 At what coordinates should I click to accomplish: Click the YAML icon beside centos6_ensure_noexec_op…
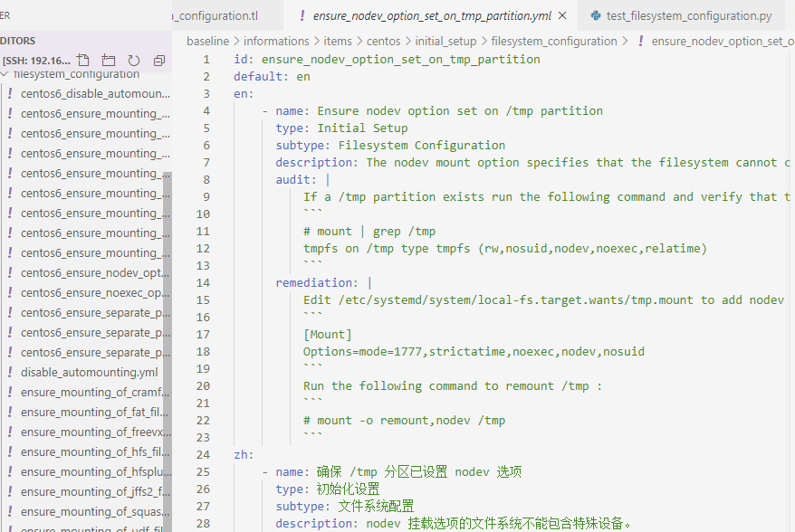coord(10,292)
